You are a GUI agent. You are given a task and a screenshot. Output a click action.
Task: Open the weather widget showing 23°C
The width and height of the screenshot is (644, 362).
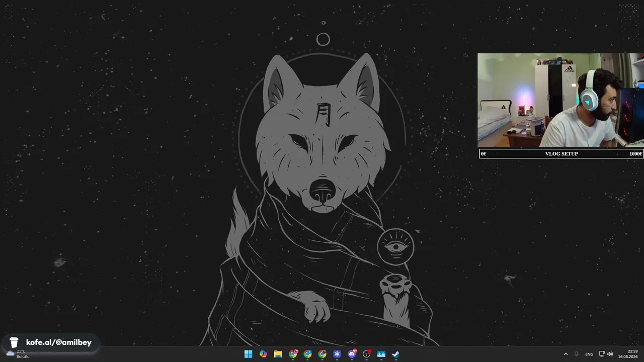(x=18, y=354)
